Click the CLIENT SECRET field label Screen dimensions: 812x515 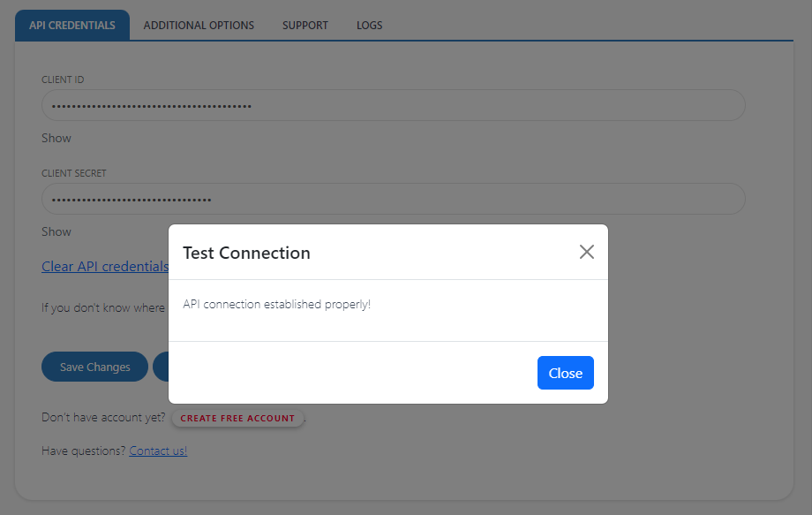pos(74,173)
